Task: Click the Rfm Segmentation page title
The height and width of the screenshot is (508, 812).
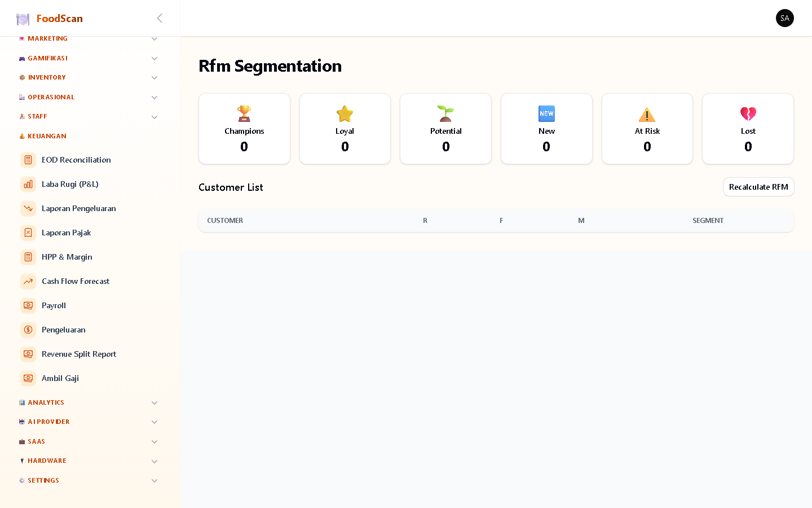Action: click(270, 66)
